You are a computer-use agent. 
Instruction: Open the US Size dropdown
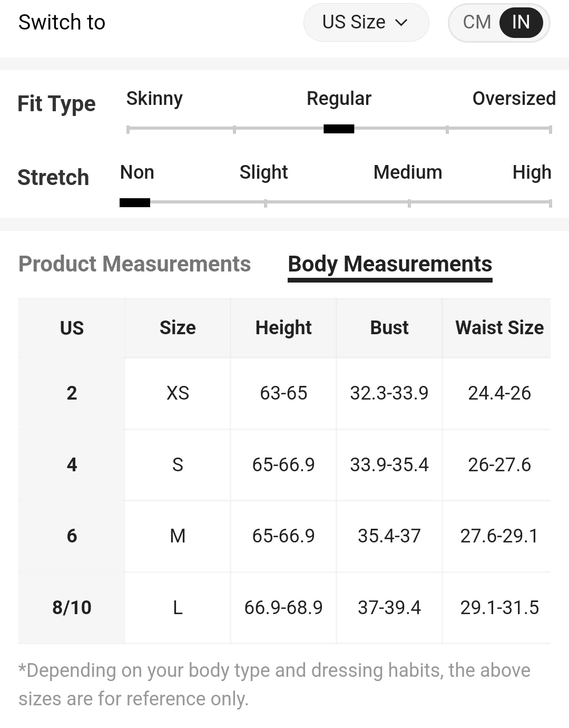click(366, 22)
